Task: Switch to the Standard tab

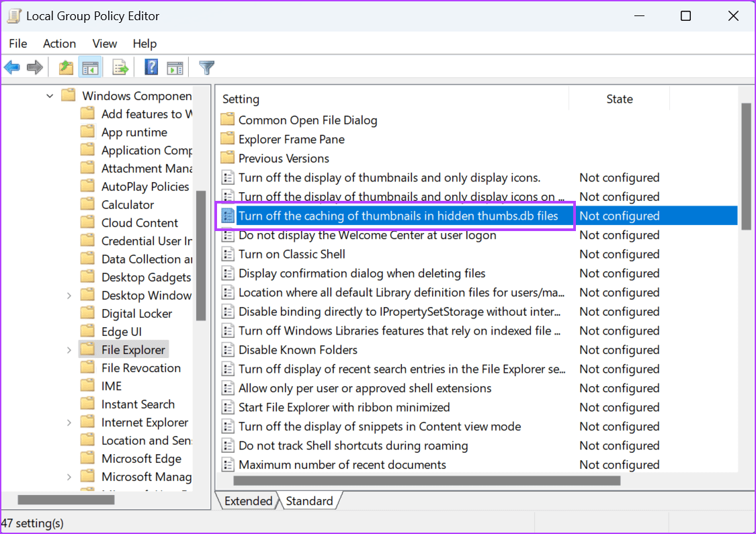Action: point(310,500)
